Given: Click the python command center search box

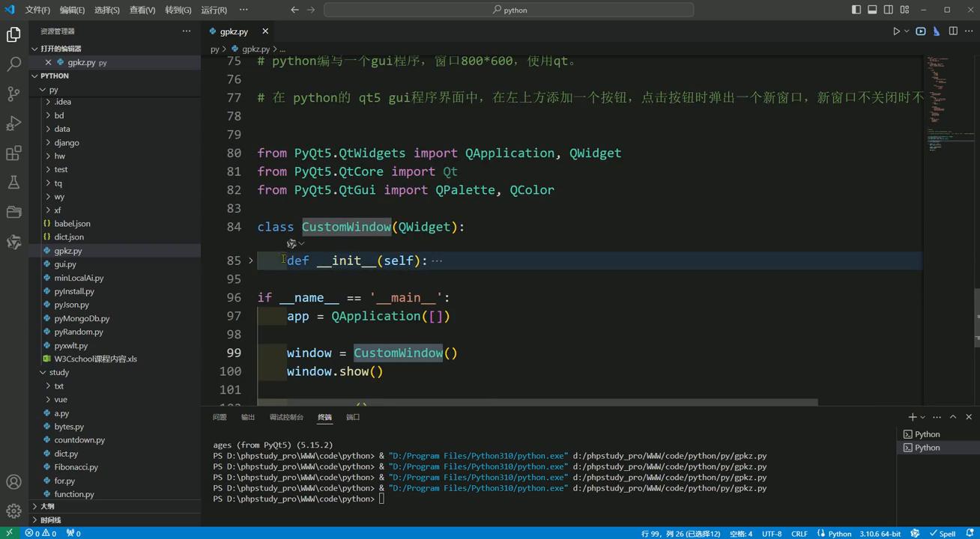Looking at the screenshot, I should pos(509,10).
